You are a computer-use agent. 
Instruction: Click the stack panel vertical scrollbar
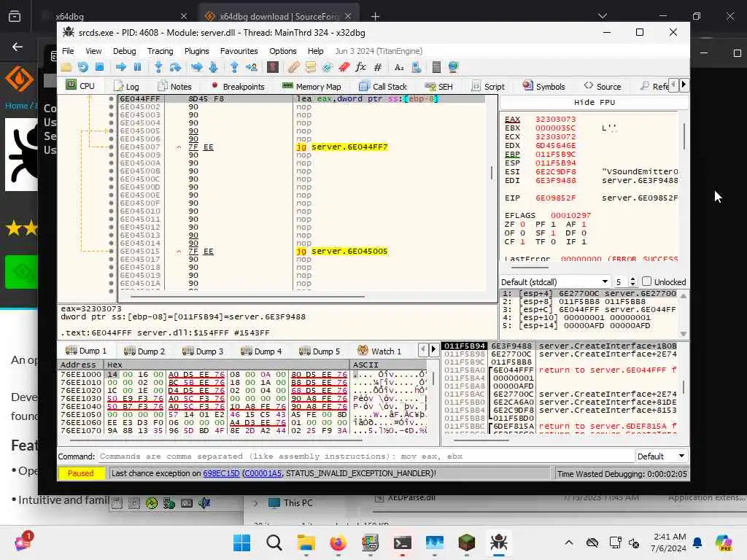point(684,386)
